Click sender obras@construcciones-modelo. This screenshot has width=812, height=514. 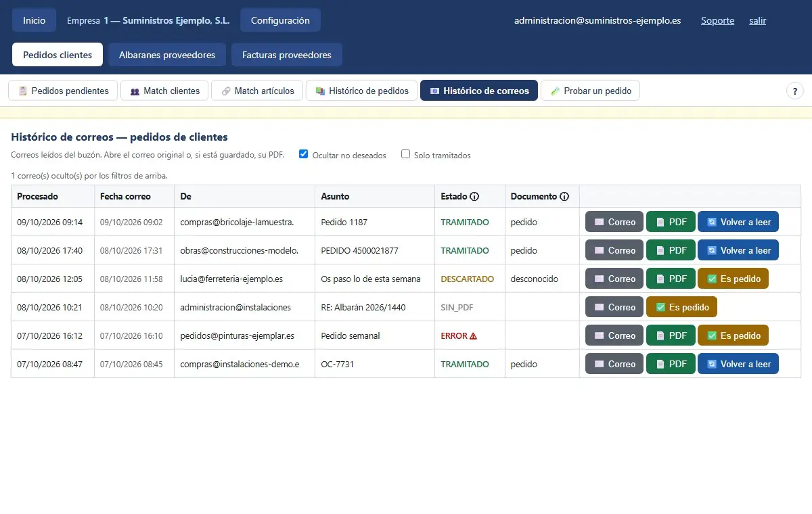[239, 250]
